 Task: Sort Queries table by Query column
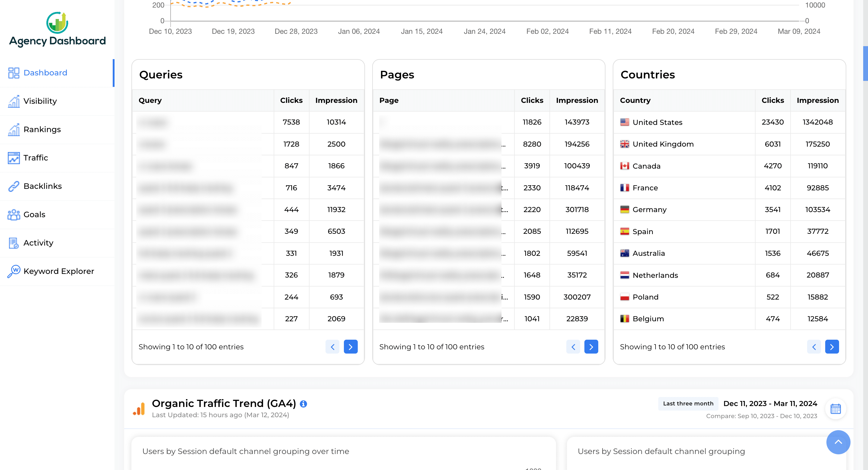(203, 100)
